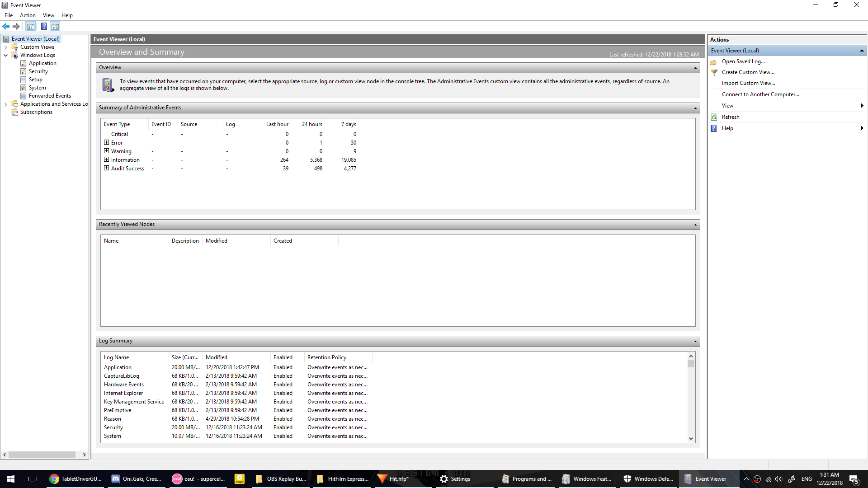Open the Action menu
868x488 pixels.
click(28, 15)
